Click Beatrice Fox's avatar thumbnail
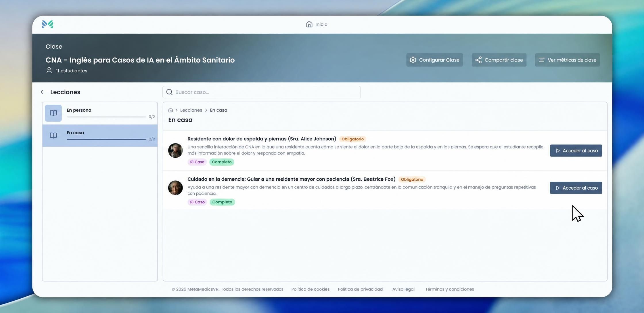Viewport: 644px width, 313px height. pyautogui.click(x=175, y=188)
